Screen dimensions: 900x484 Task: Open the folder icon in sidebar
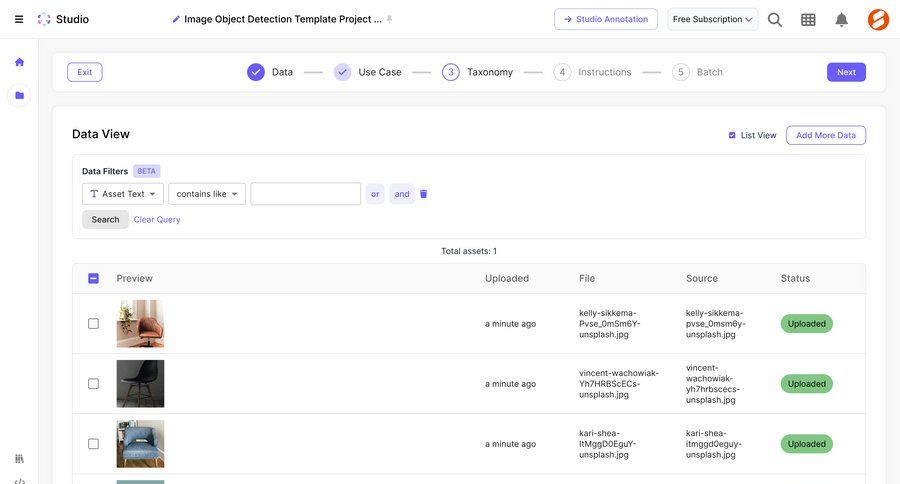click(19, 96)
